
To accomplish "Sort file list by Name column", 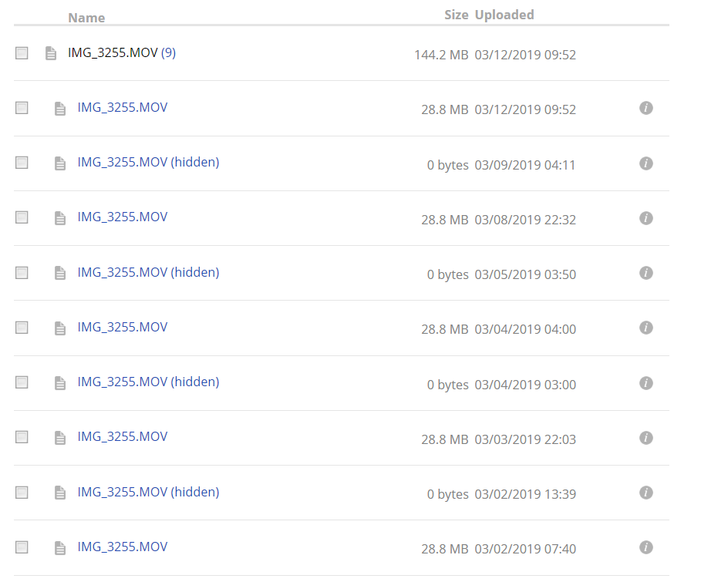I will point(86,18).
